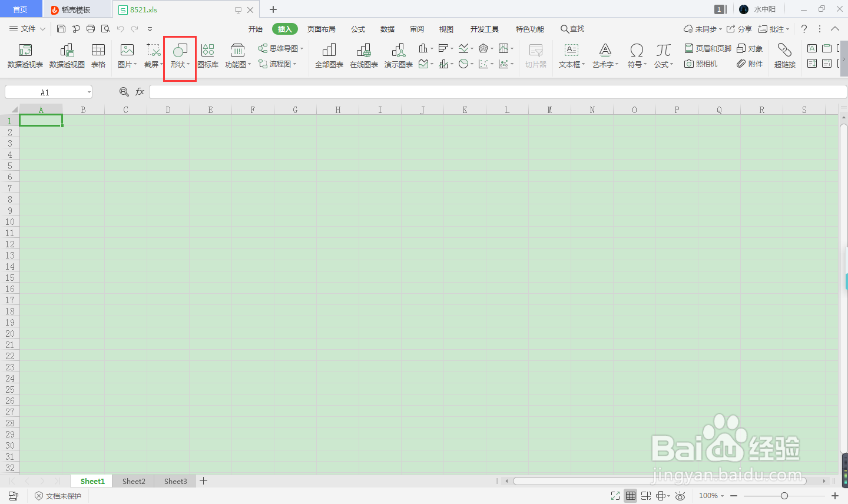This screenshot has width=848, height=504.
Task: Open the 文件 file menu
Action: point(28,29)
